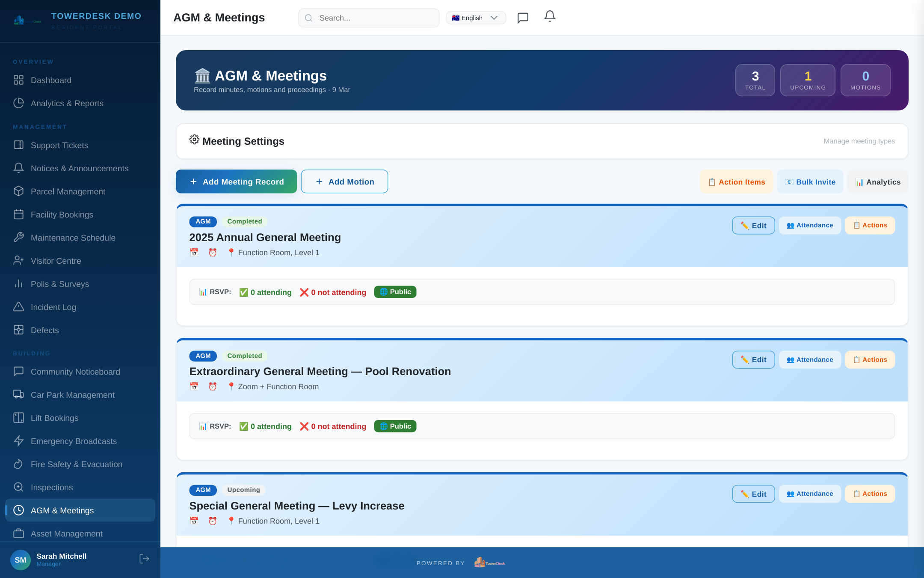Click the Analytics link near Action Items
The width and height of the screenshot is (924, 578).
pos(877,182)
